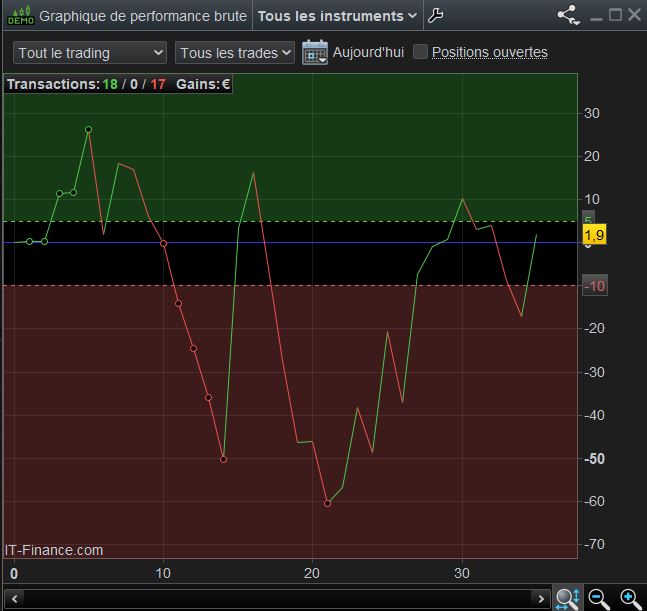Click the auto-fit zoom magnifier icon
Viewport: 647px width, 611px height.
568,598
